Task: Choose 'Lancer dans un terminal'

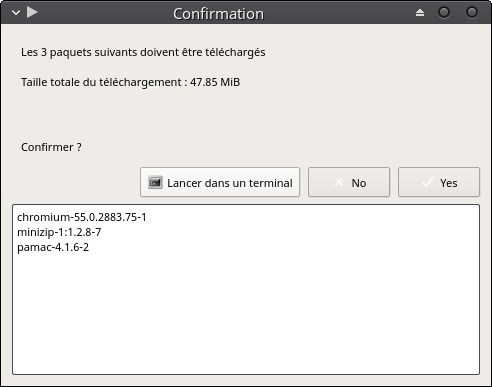Action: [x=220, y=182]
